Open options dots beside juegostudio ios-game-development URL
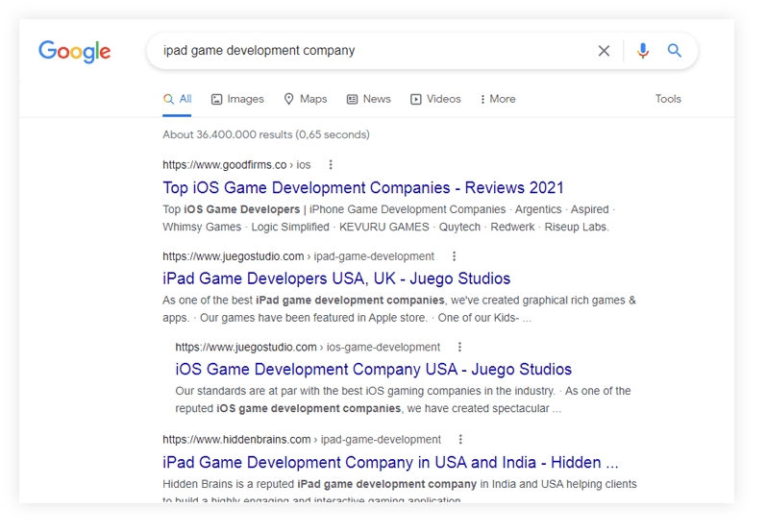The width and height of the screenshot is (766, 532). click(x=460, y=348)
